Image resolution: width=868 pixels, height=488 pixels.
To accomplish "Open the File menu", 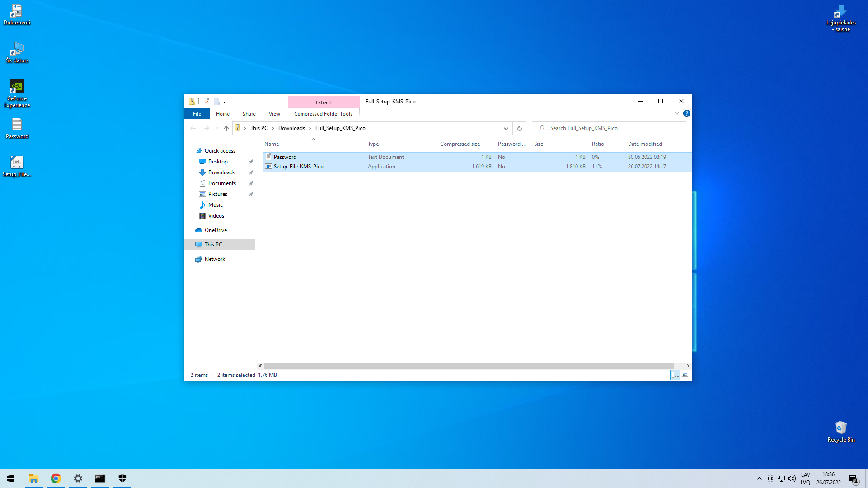I will [x=197, y=114].
